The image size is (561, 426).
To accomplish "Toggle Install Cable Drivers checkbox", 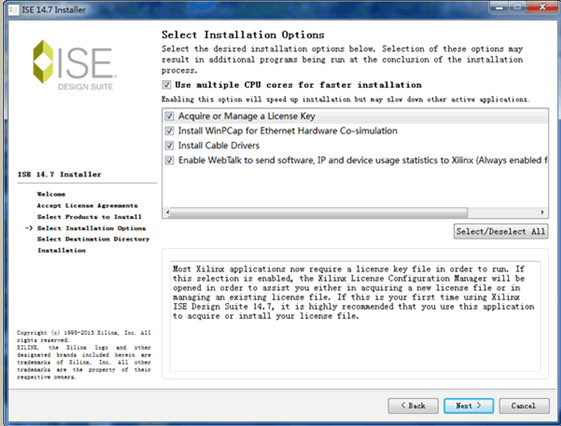I will [169, 146].
